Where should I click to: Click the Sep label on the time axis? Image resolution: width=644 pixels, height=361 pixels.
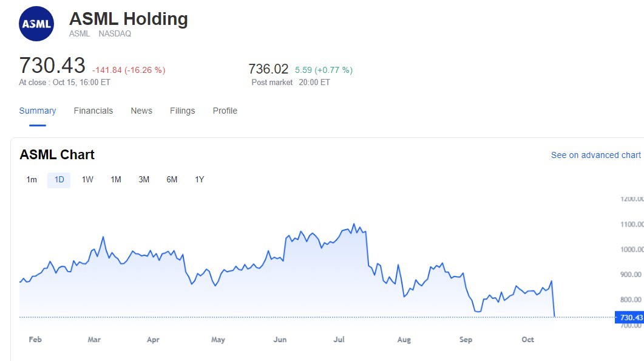pyautogui.click(x=466, y=340)
